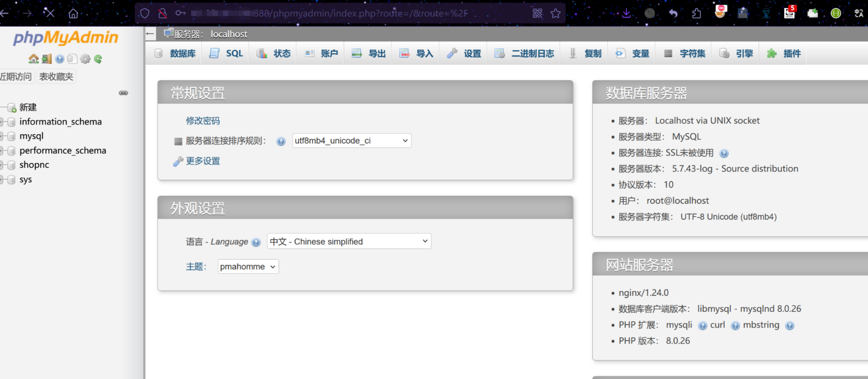The width and height of the screenshot is (868, 379).
Task: Switch to the 近期访问 recent tables tab
Action: [x=16, y=77]
